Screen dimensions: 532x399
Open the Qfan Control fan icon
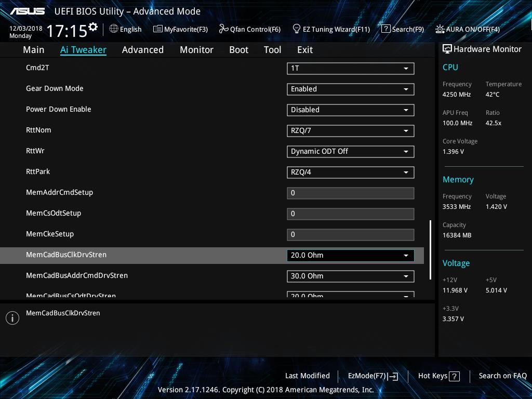223,29
